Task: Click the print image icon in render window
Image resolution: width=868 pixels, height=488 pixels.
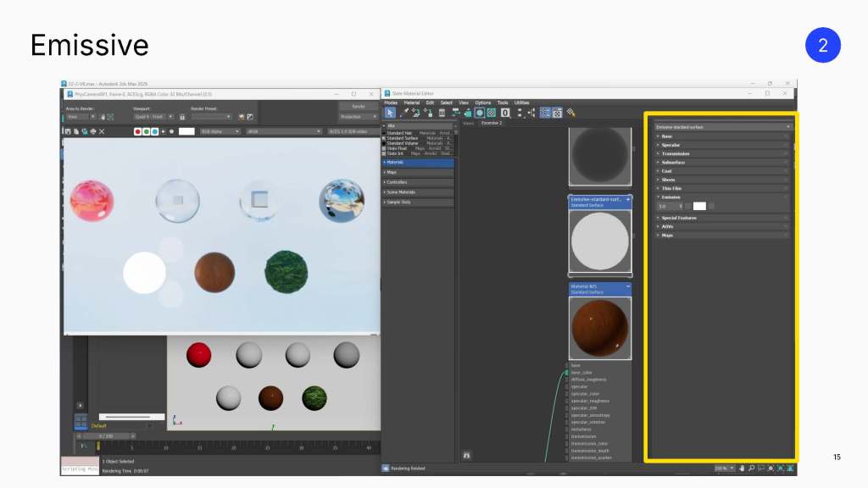Action: pos(93,131)
